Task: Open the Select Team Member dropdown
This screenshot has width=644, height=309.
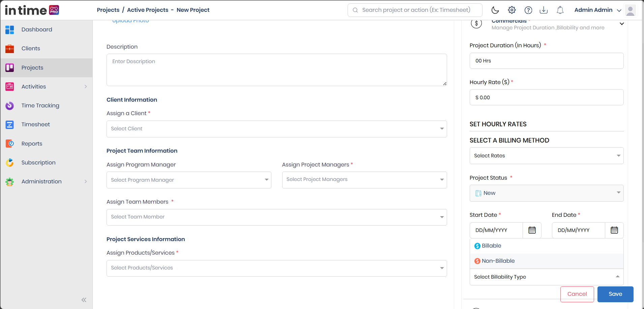Action: 277,217
